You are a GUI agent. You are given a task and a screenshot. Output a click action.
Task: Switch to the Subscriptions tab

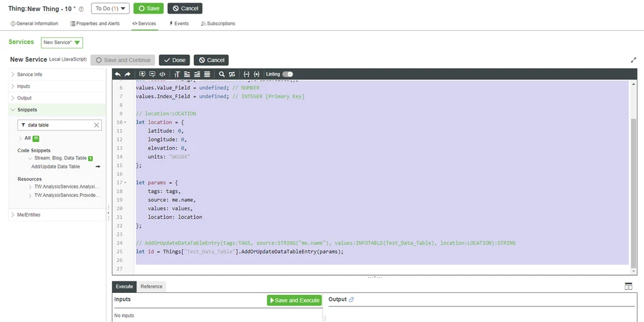[218, 23]
